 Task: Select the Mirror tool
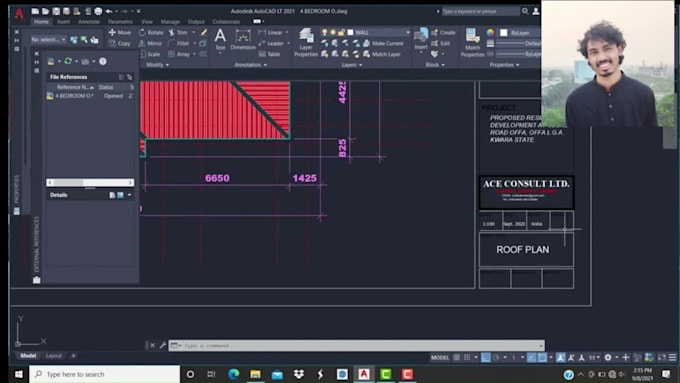click(x=150, y=43)
